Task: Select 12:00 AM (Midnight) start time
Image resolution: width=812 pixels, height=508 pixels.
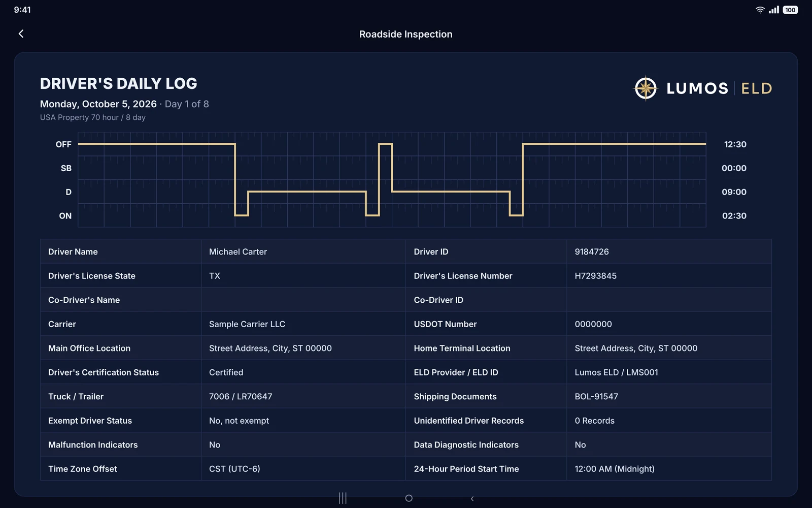Action: (x=615, y=469)
